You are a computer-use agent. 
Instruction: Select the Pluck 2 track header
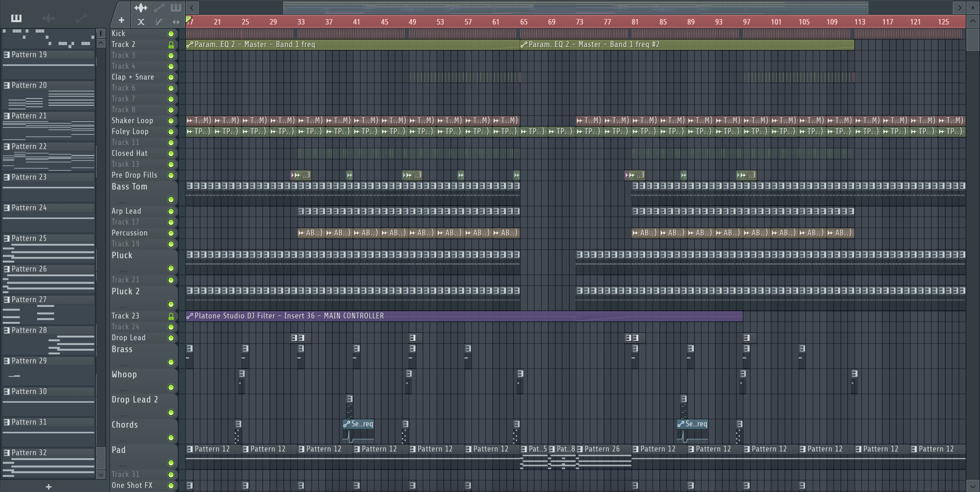pos(144,298)
